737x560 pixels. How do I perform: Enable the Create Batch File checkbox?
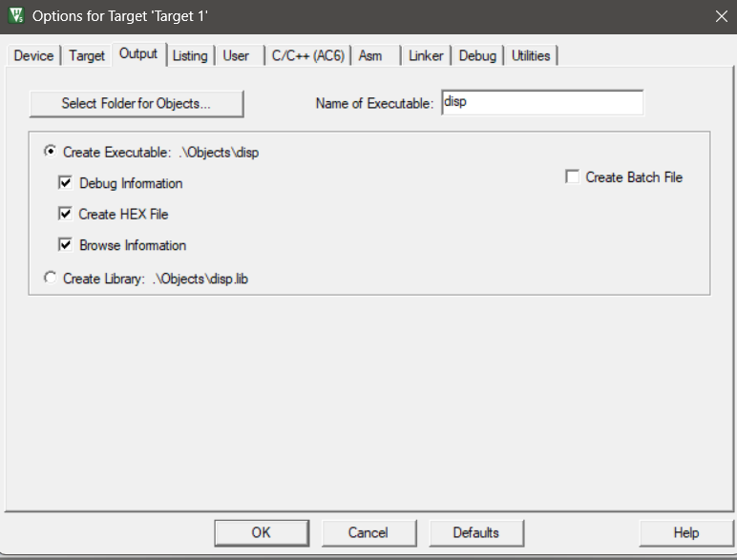pyautogui.click(x=573, y=177)
